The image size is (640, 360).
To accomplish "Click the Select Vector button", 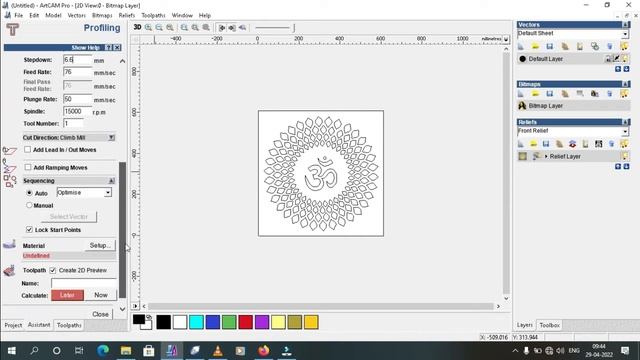I will (x=69, y=217).
